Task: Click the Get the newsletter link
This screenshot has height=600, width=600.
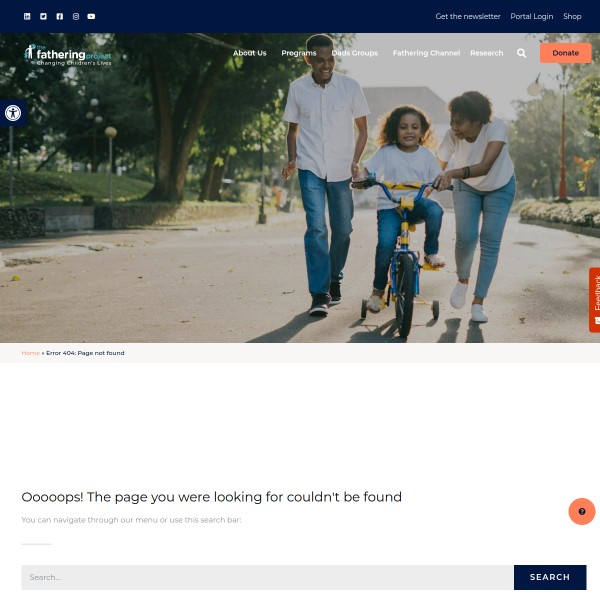Action: 468,16
